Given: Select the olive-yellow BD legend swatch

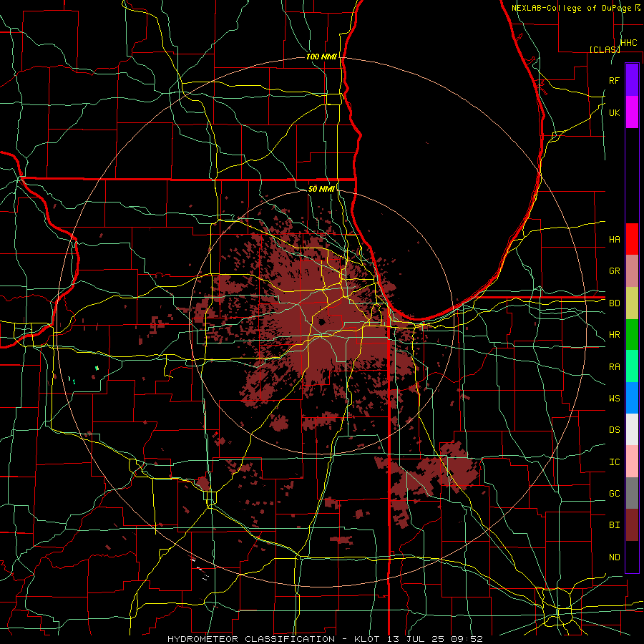Looking at the screenshot, I should (x=632, y=303).
